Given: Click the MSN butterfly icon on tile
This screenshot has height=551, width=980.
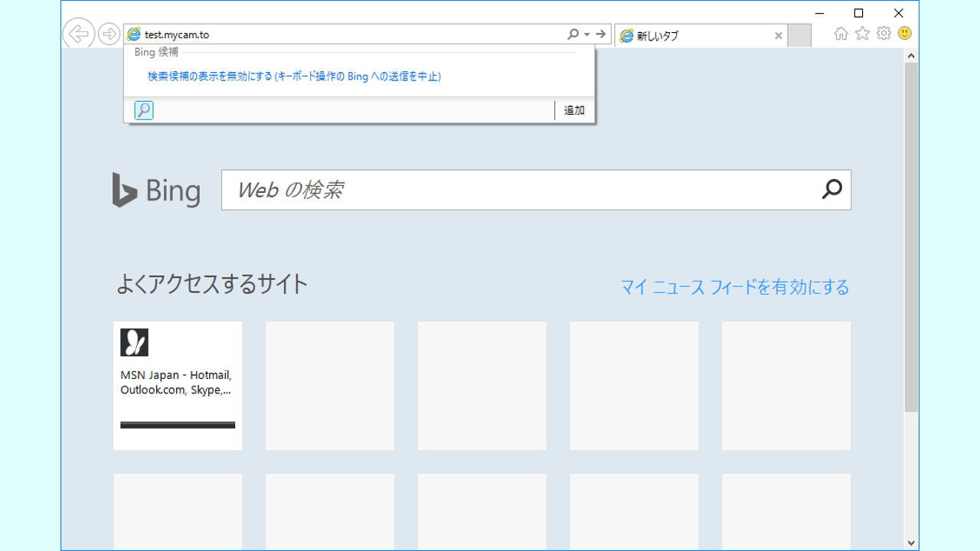Looking at the screenshot, I should [x=134, y=343].
